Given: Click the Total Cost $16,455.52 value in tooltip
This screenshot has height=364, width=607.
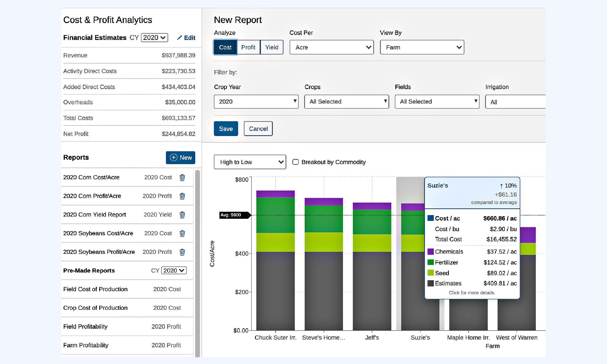Looking at the screenshot, I should click(501, 239).
